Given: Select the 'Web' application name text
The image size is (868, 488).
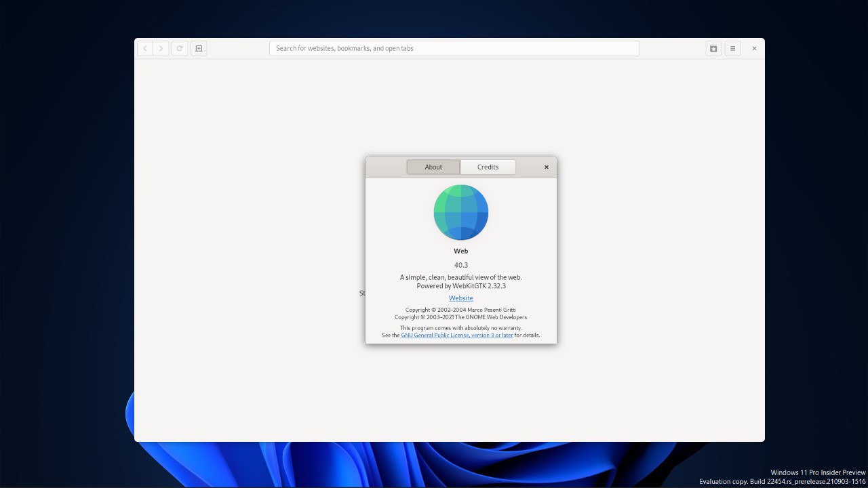Looking at the screenshot, I should [x=461, y=251].
